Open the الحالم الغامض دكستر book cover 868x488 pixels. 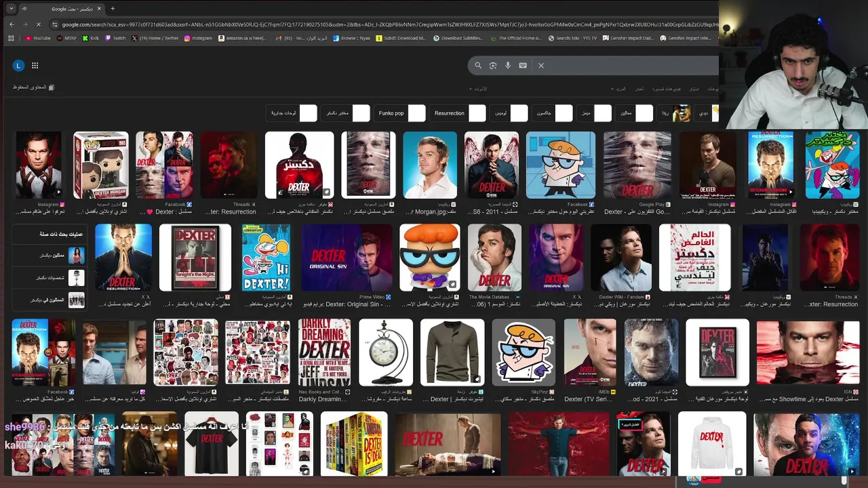695,258
